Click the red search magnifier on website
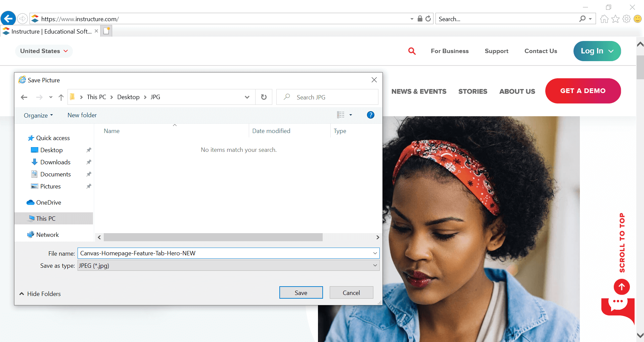 click(412, 51)
